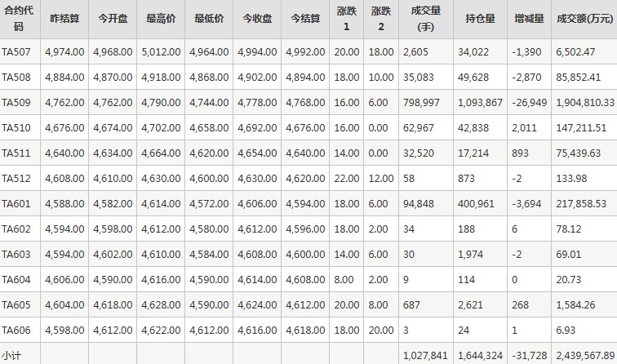The width and height of the screenshot is (617, 364).
Task: Click TA603 previous settlement 4,594.00
Action: coord(64,254)
